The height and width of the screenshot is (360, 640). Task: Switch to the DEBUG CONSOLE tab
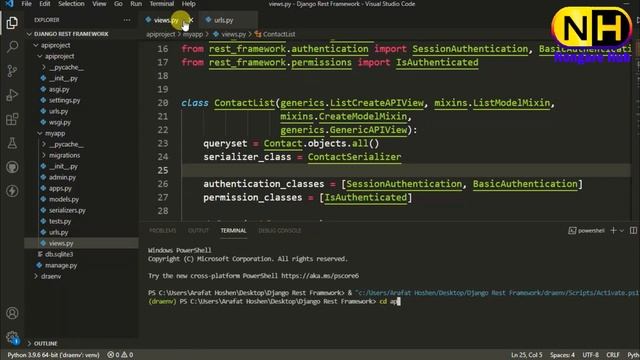click(280, 231)
